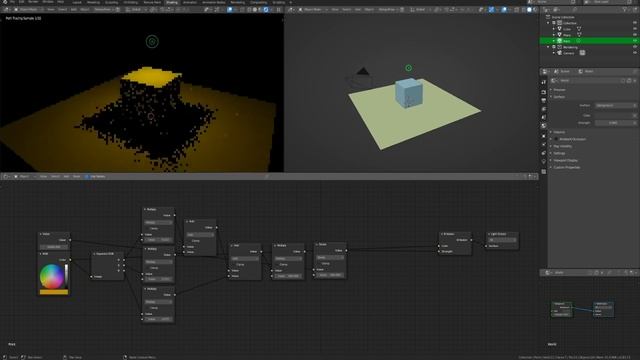Toggle the Use Nodes checkbox
The image size is (640, 360).
pos(87,176)
